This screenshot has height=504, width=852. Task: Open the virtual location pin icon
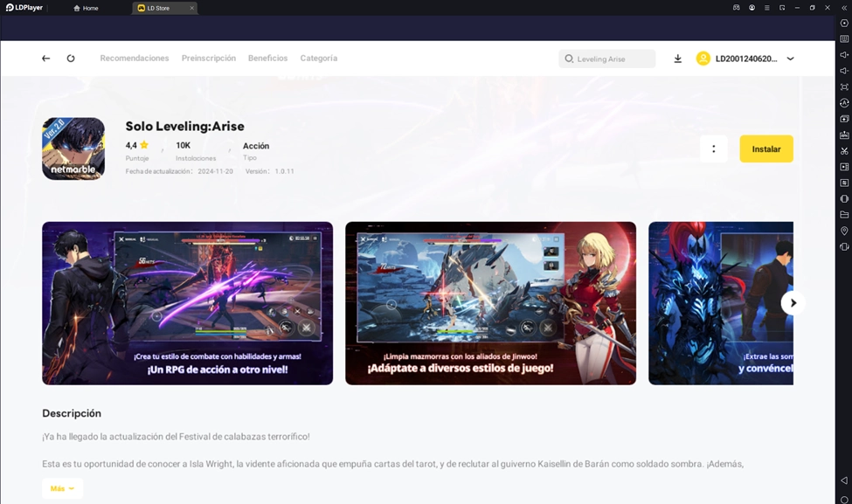coord(844,231)
